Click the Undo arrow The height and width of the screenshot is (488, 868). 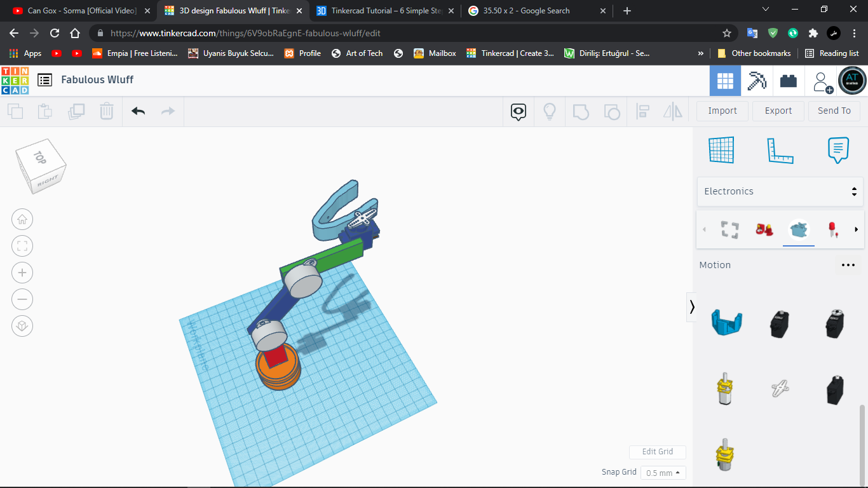point(138,111)
